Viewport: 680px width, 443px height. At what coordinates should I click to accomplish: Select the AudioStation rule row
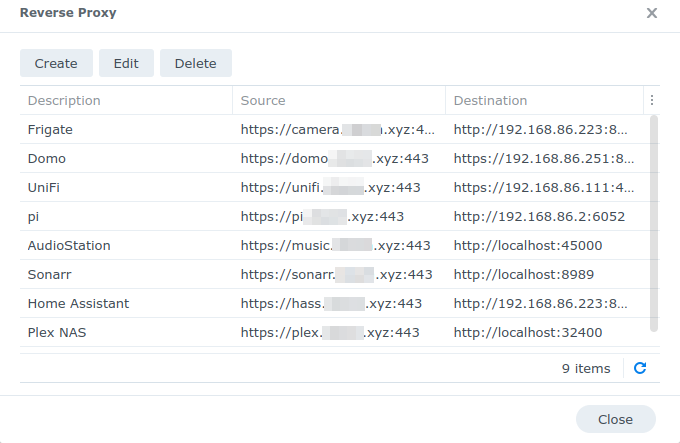(335, 245)
